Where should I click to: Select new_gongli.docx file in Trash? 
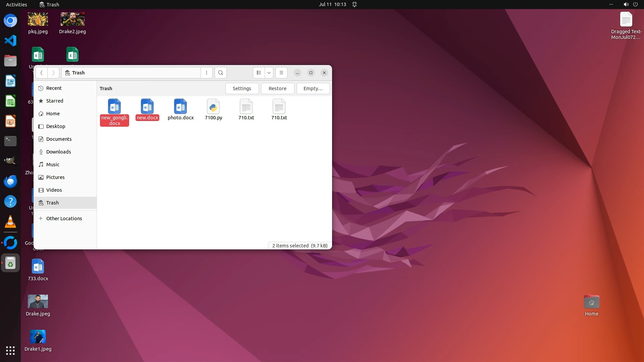[x=114, y=107]
